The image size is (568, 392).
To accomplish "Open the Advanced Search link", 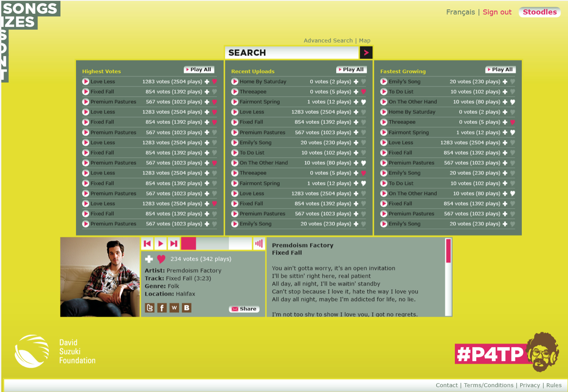I will click(x=328, y=40).
